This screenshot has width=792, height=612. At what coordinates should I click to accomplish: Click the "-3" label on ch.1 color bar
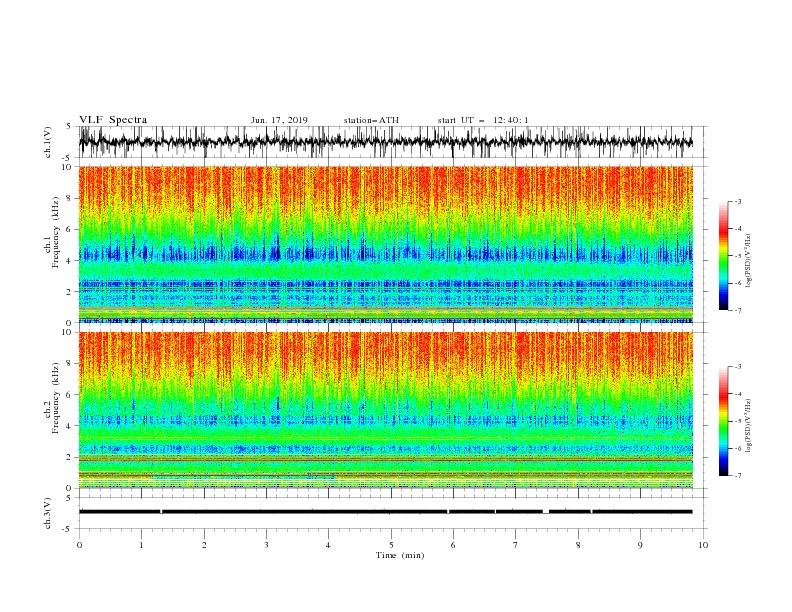737,201
